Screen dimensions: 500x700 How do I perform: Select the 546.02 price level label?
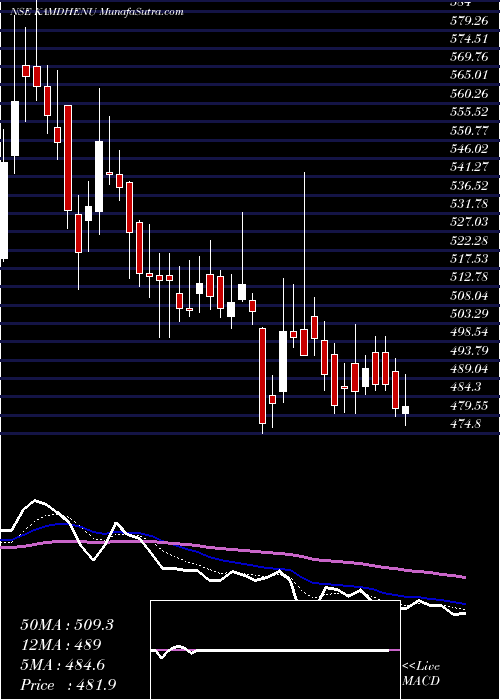[469, 149]
